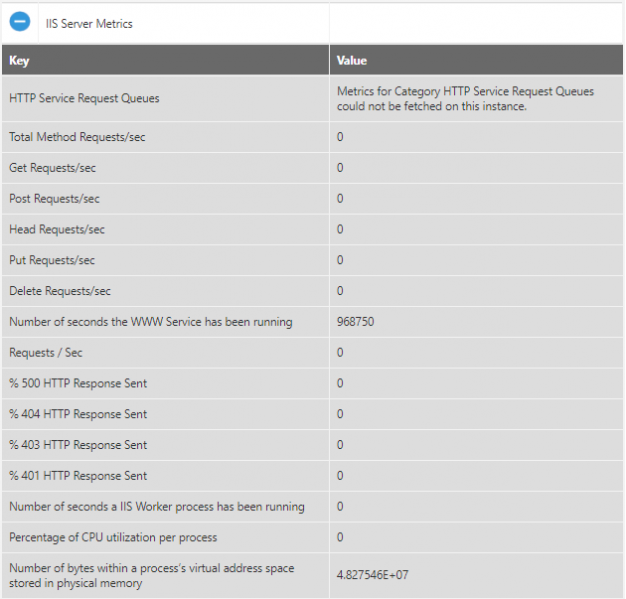626x599 pixels.
Task: Click the 0 value for IIS Worker process
Action: click(x=340, y=507)
